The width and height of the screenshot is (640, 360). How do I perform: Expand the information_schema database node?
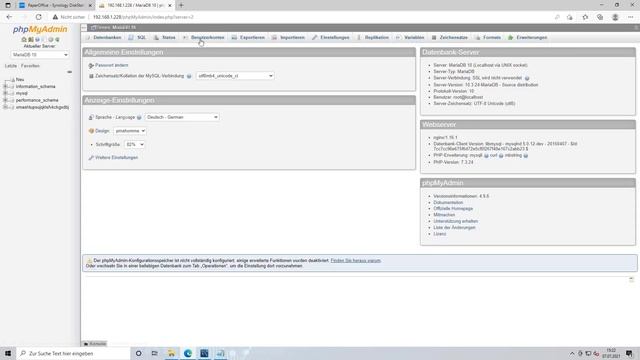pos(5,87)
